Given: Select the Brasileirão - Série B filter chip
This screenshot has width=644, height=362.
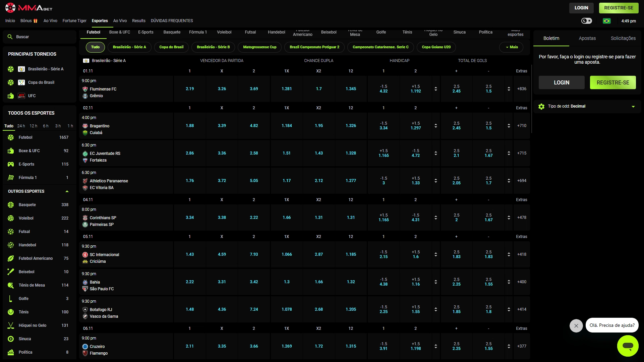Looking at the screenshot, I should click(213, 47).
